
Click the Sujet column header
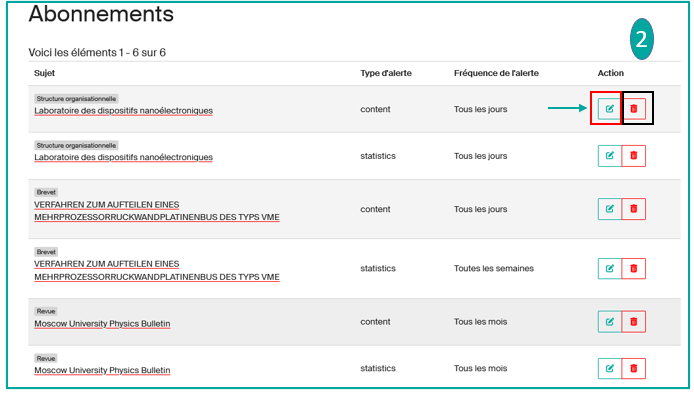pos(45,73)
